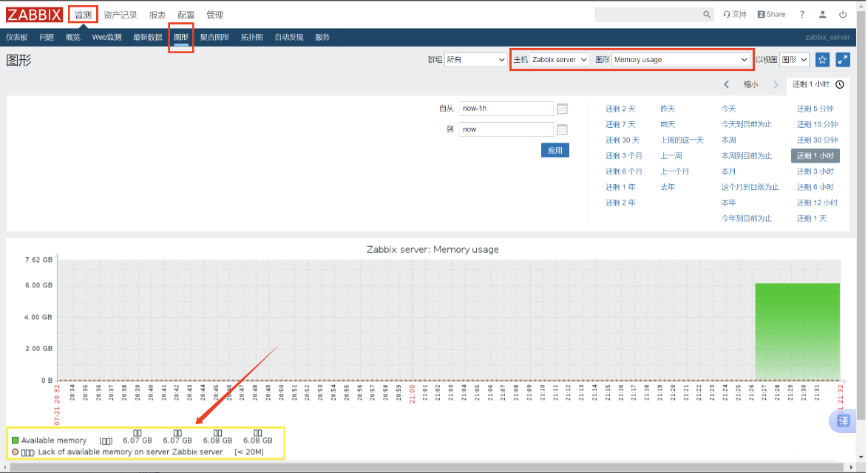Add graph to favorites with star icon
The height and width of the screenshot is (473, 868).
tap(822, 60)
